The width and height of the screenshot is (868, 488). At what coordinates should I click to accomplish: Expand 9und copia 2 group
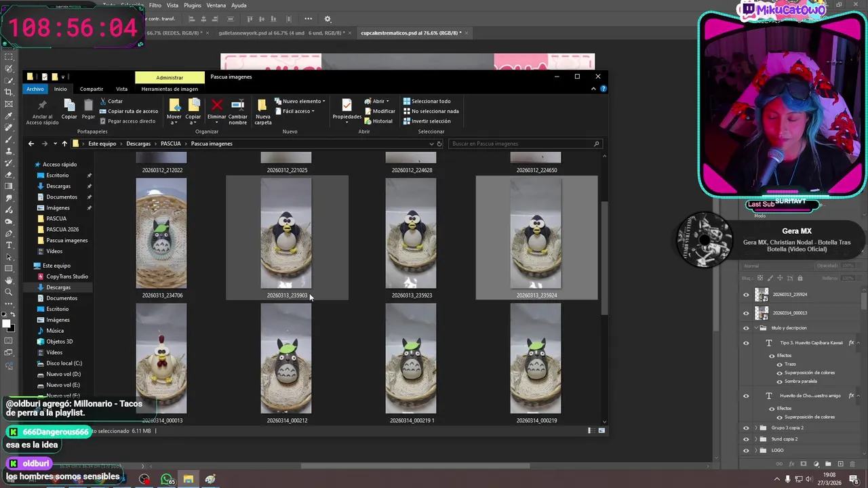click(756, 439)
